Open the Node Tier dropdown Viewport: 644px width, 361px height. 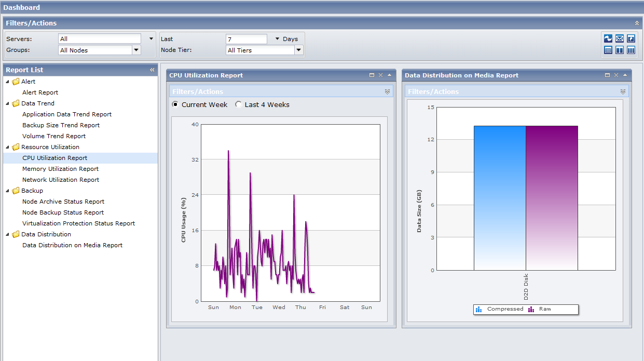298,50
